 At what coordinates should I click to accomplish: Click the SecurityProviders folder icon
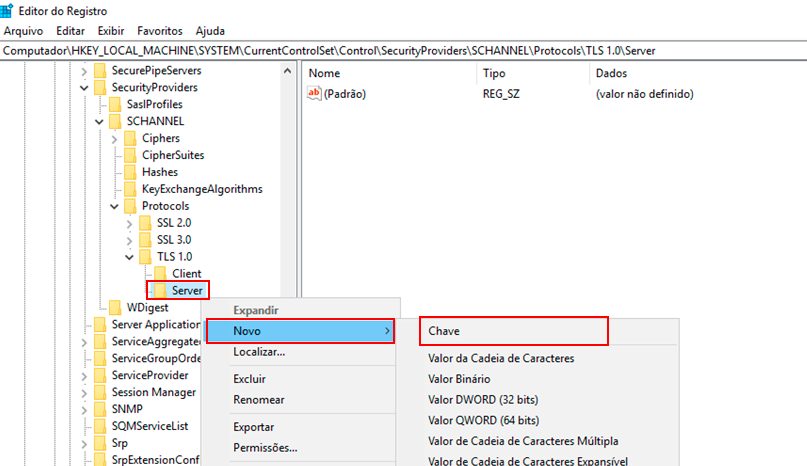[100, 87]
